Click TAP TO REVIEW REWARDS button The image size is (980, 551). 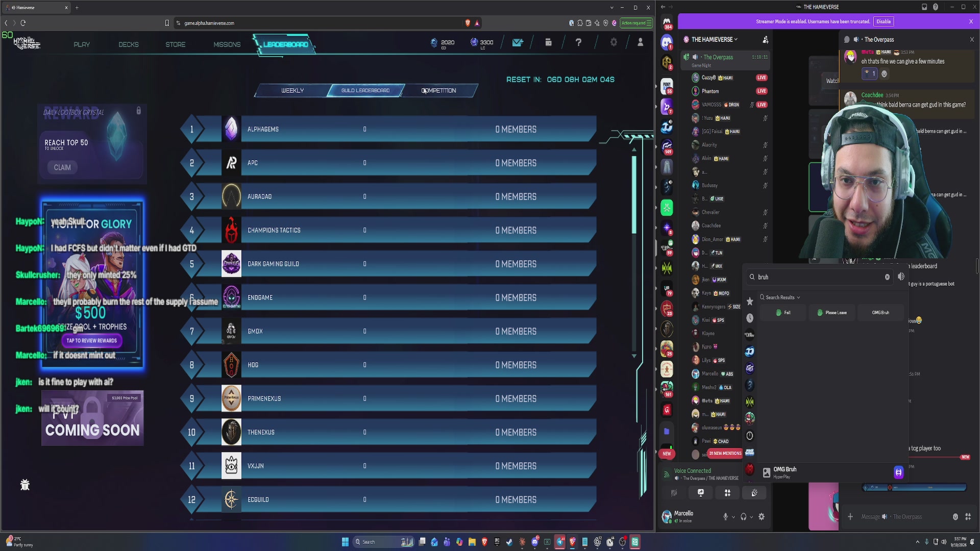click(92, 341)
